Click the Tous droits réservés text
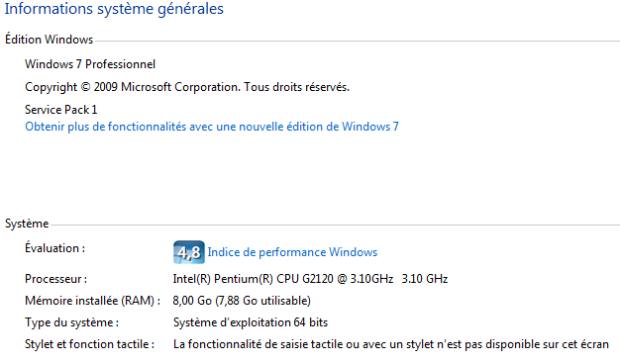This screenshot has width=620, height=364. (x=296, y=87)
